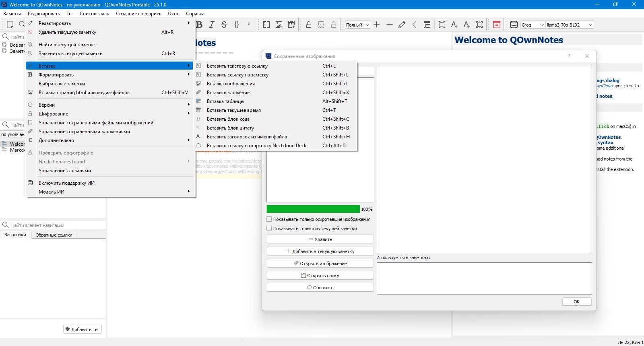The image size is (644, 346).
Task: Open the llama3-70b-8192 model dropdown
Action: coord(570,25)
